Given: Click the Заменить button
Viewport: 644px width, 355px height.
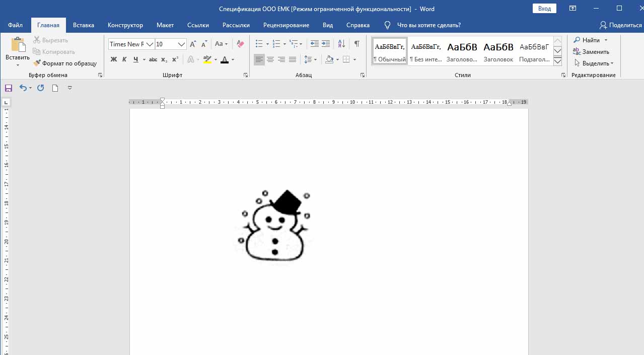Looking at the screenshot, I should [x=591, y=52].
